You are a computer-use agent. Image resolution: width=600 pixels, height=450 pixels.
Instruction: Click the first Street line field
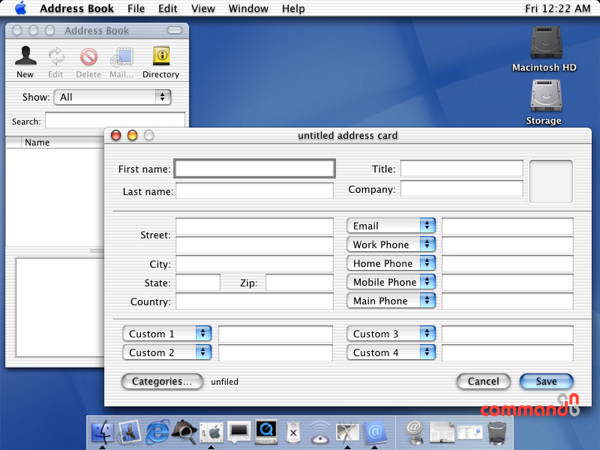[x=255, y=226]
